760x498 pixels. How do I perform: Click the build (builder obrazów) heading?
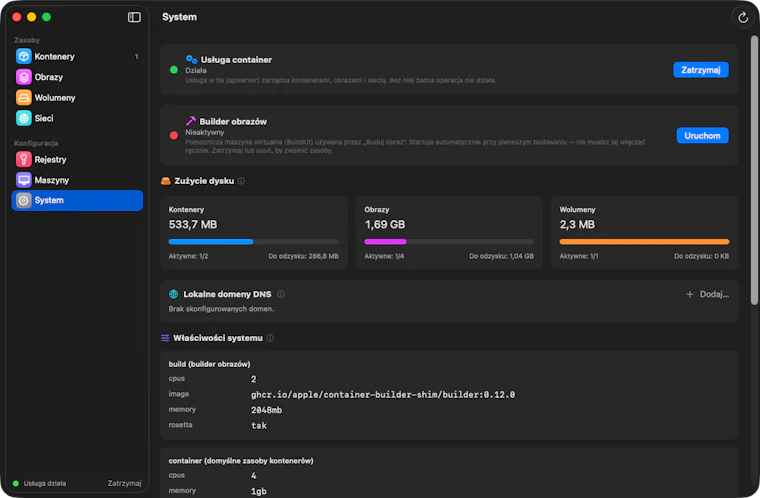click(x=209, y=364)
